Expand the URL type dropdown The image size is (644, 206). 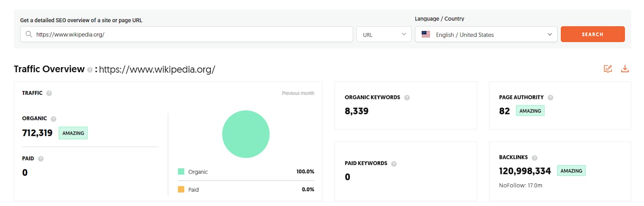tap(384, 34)
